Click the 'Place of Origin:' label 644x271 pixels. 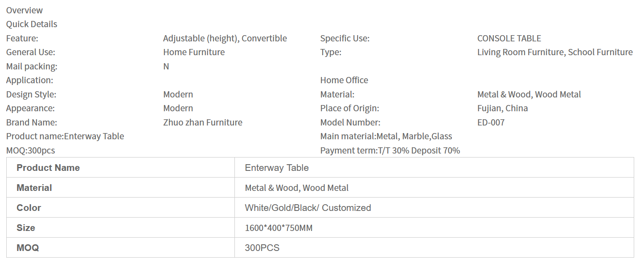point(349,108)
